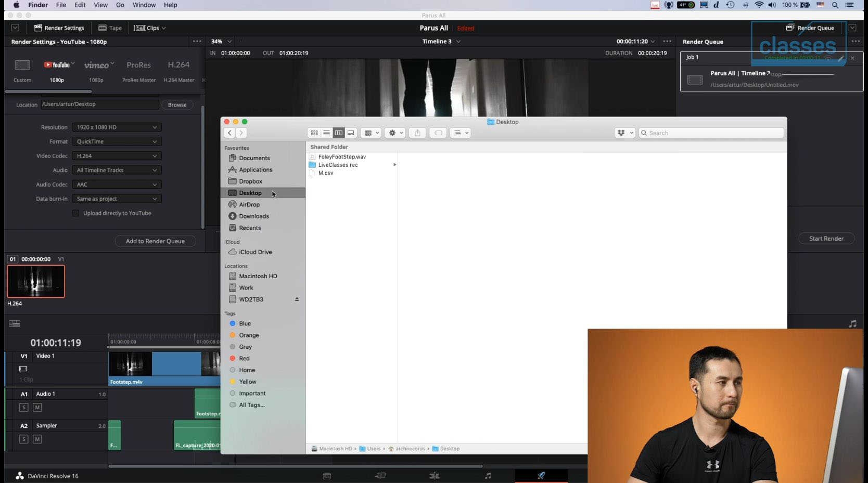868x483 pixels.
Task: Open the Timeline 3 selector dropdown
Action: pyautogui.click(x=441, y=42)
